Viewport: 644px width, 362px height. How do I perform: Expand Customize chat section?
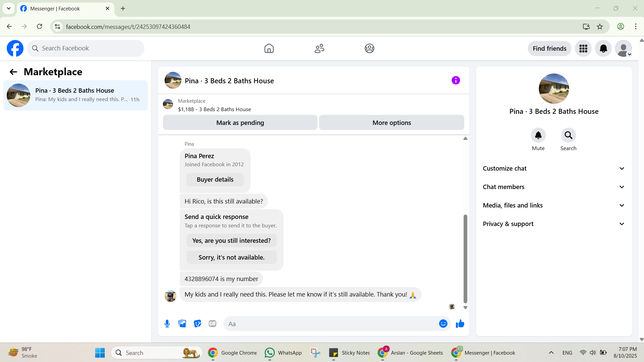pos(554,169)
